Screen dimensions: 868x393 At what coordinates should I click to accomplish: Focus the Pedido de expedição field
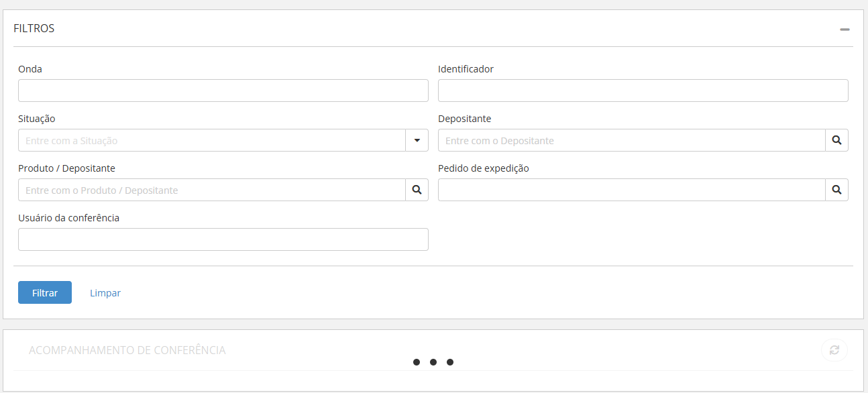tap(631, 190)
